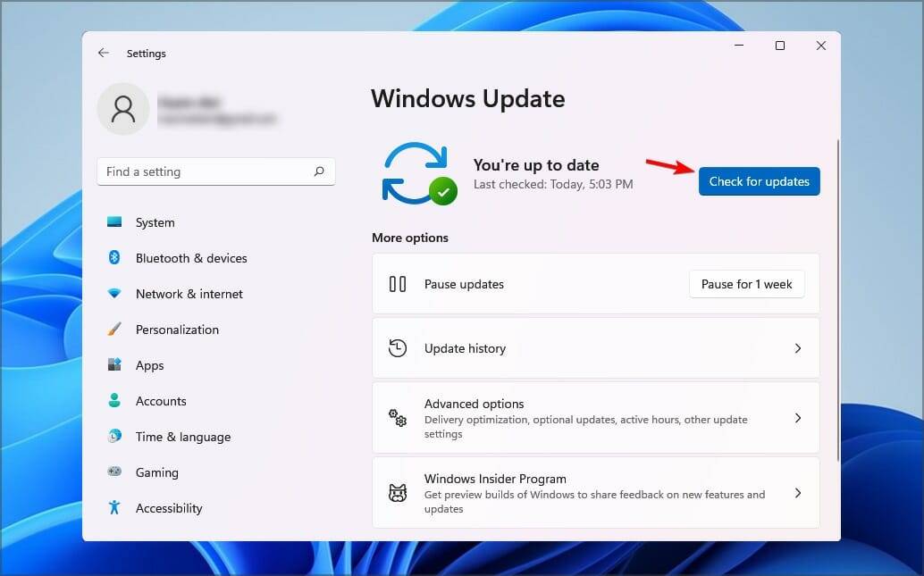The height and width of the screenshot is (576, 924).
Task: Open Apps using its sidebar icon
Action: pos(114,365)
